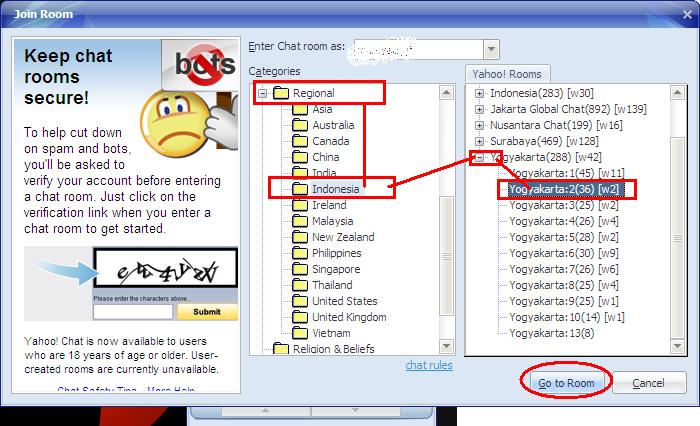The width and height of the screenshot is (700, 426).
Task: Click room list scrollbar down arrow
Action: point(678,346)
